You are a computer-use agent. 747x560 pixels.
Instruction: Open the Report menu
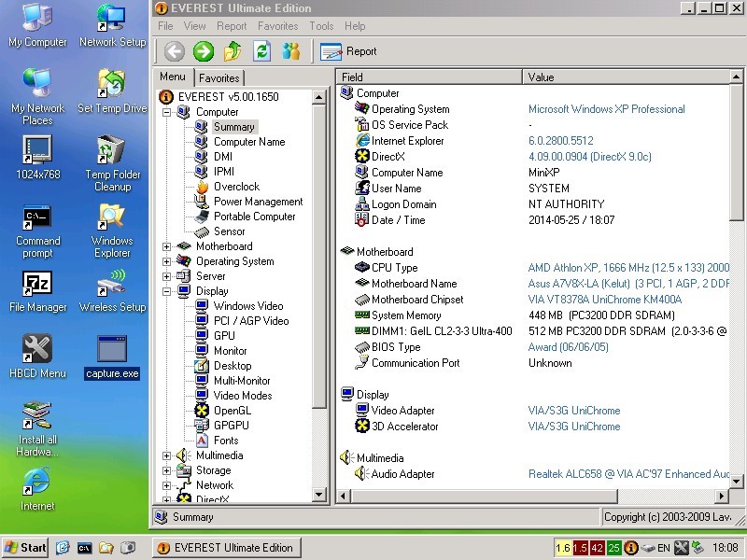232,26
